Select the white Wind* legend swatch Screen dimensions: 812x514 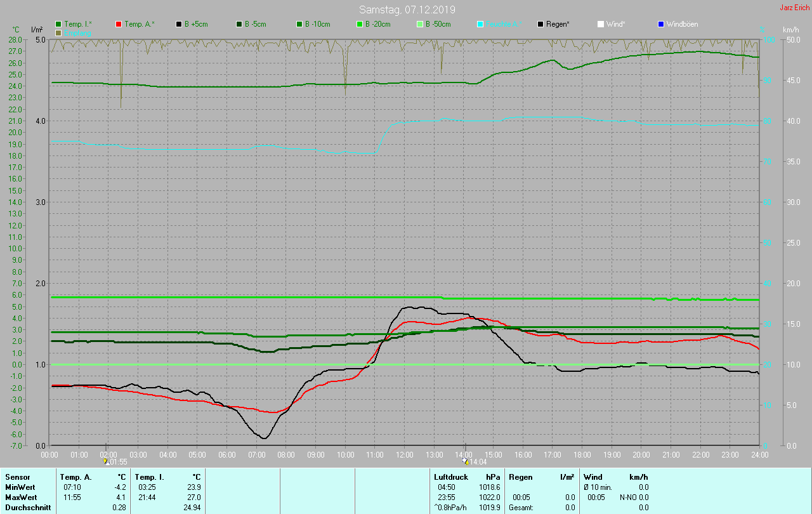point(601,24)
